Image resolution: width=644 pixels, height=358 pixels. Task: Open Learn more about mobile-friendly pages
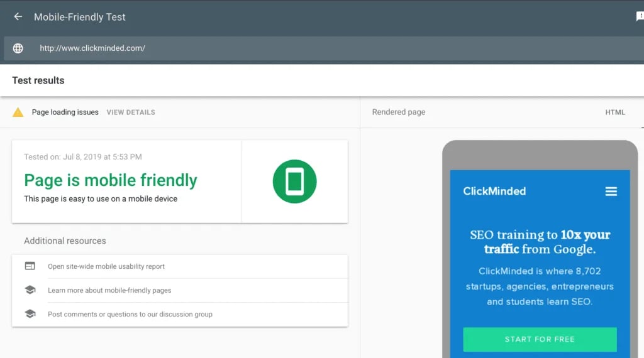(109, 290)
